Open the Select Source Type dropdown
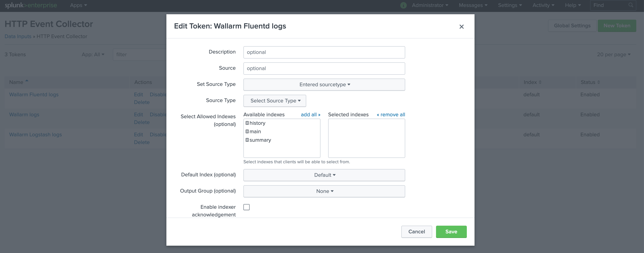 coord(274,101)
